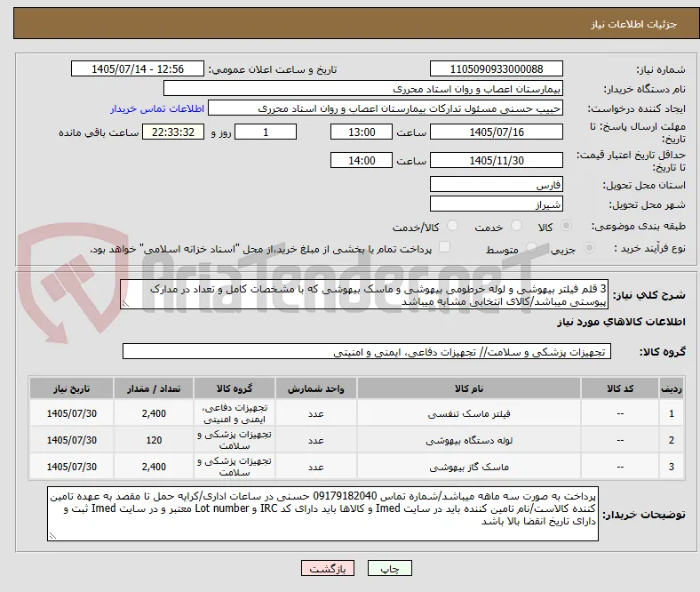
Task: Click the price validity date 1405/11/30
Action: click(497, 160)
